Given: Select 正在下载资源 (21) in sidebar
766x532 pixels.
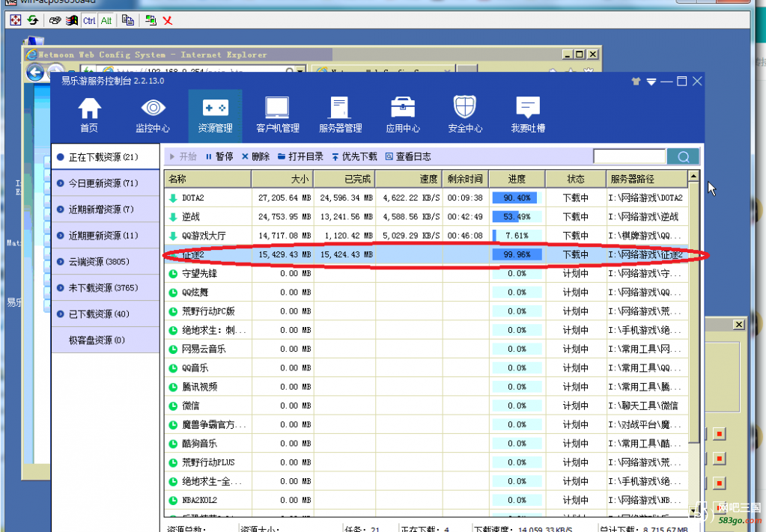Looking at the screenshot, I should (x=106, y=157).
